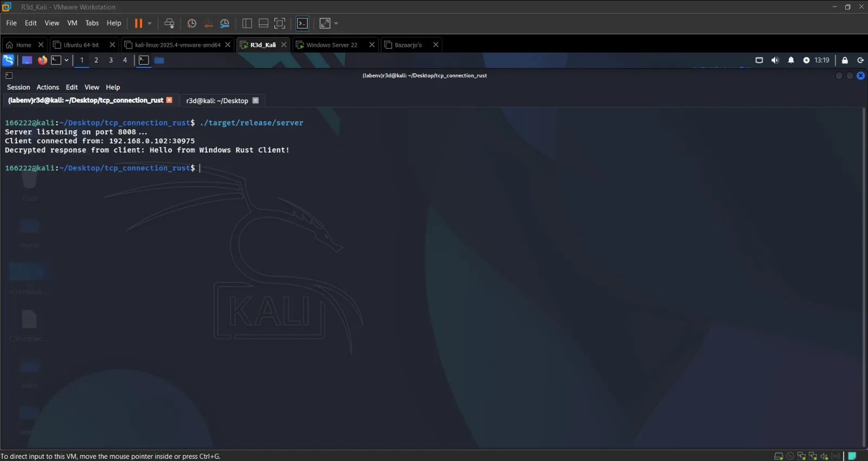The image size is (868, 461).
Task: Open notifications bell icon
Action: tap(791, 60)
